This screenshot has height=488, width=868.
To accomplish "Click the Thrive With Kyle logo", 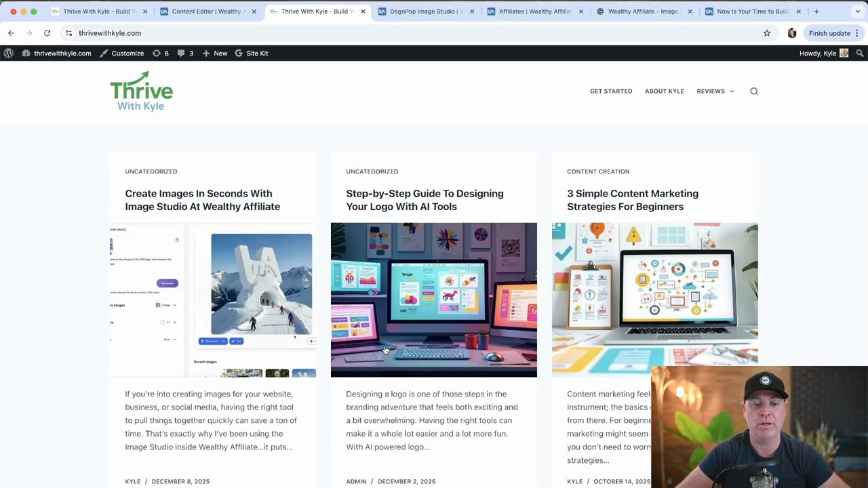I will point(142,91).
